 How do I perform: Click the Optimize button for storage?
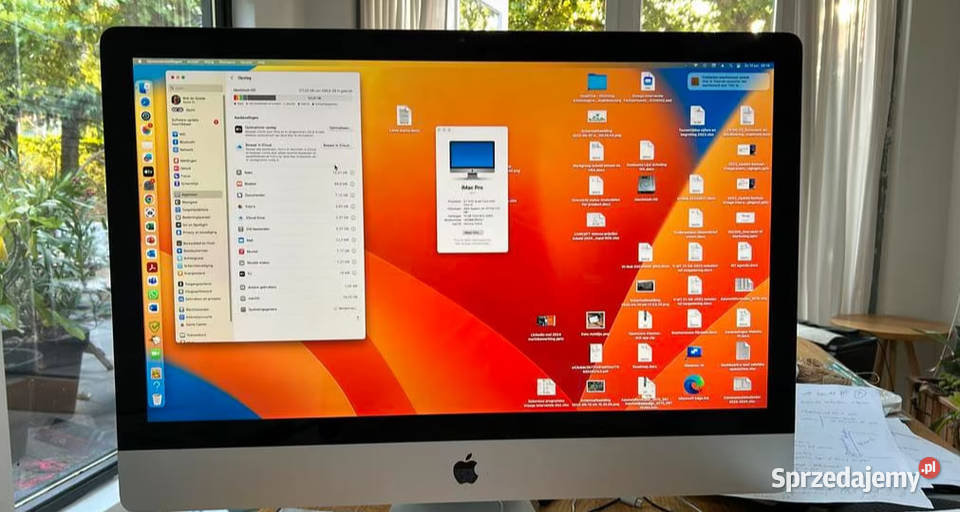(x=339, y=128)
